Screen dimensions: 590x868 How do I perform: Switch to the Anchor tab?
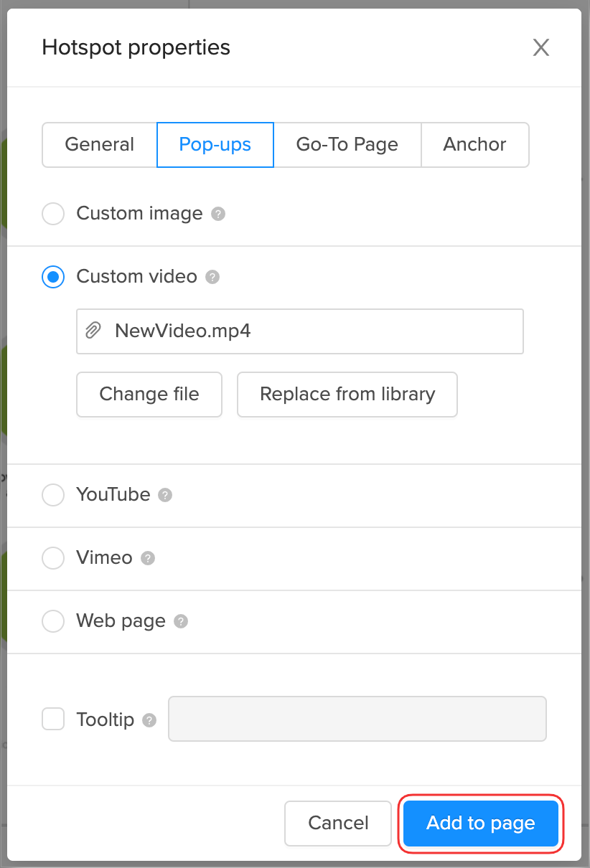click(474, 145)
